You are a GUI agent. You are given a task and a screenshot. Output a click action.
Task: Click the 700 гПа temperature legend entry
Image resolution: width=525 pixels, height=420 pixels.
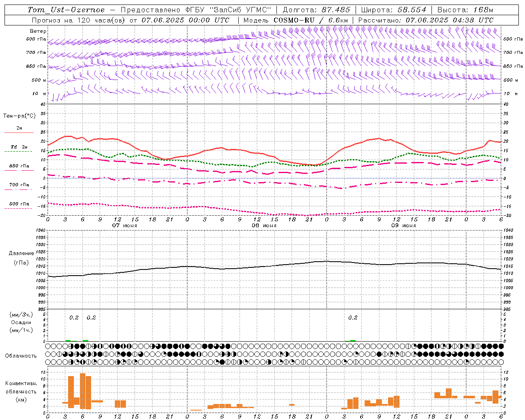point(19,185)
